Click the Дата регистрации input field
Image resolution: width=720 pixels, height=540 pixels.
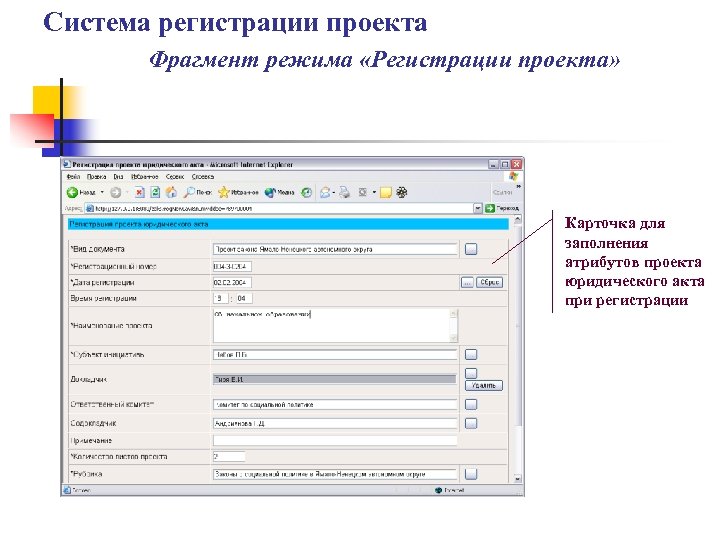tap(232, 282)
